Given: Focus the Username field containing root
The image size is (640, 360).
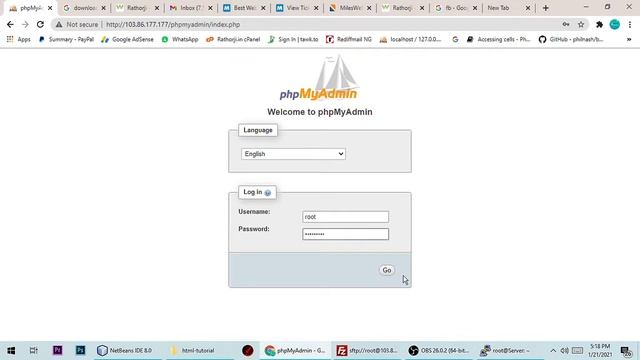Looking at the screenshot, I should point(345,217).
